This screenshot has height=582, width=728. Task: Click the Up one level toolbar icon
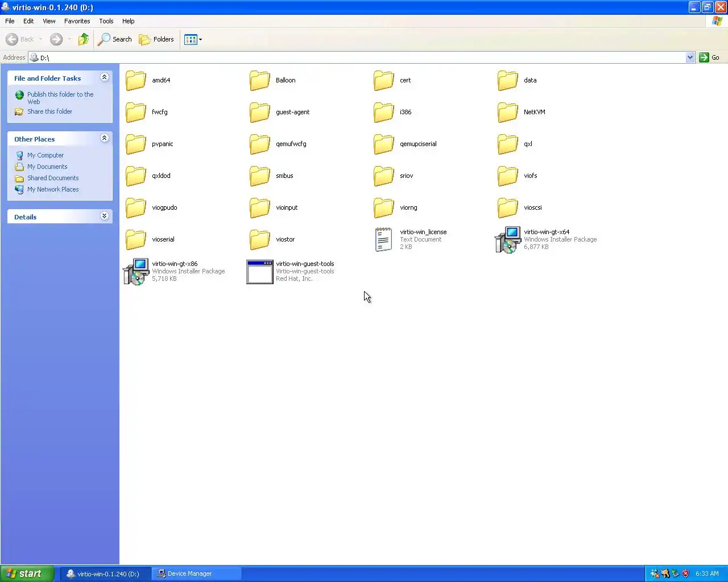click(84, 39)
